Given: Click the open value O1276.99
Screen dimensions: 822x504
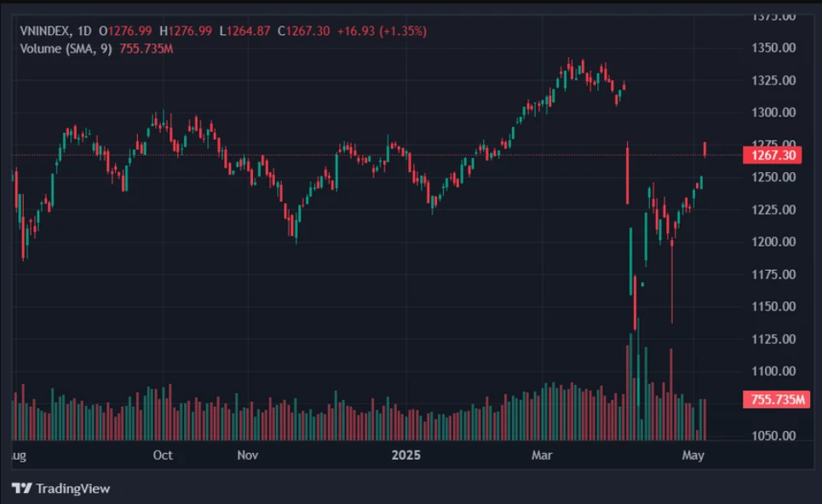Looking at the screenshot, I should pyautogui.click(x=125, y=31).
